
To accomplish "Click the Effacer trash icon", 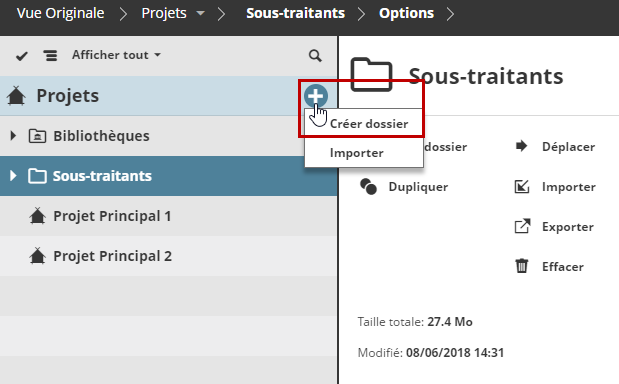I will click(x=521, y=266).
